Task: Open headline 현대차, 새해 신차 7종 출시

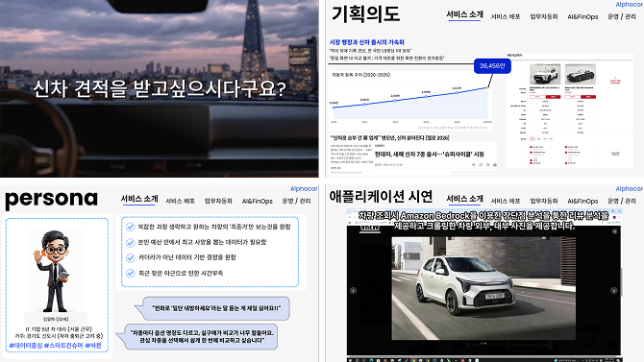Action: [430, 155]
